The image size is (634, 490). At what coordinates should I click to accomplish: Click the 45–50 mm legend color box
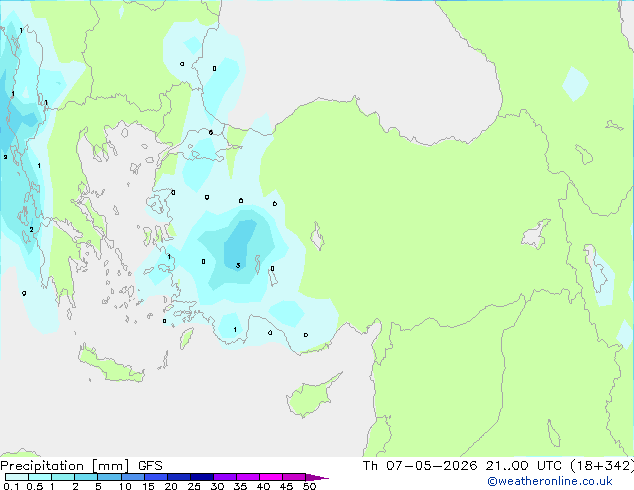(x=294, y=477)
